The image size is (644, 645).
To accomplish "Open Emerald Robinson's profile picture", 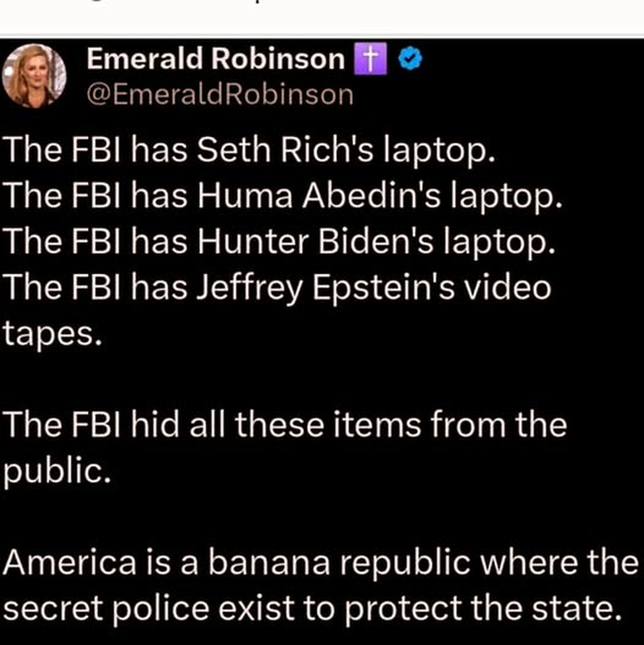I will [34, 76].
